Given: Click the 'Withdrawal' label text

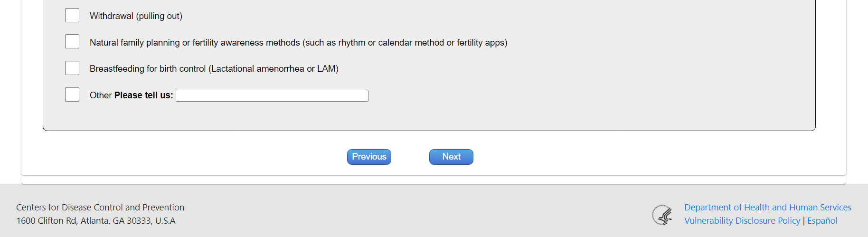Looking at the screenshot, I should [x=112, y=16].
